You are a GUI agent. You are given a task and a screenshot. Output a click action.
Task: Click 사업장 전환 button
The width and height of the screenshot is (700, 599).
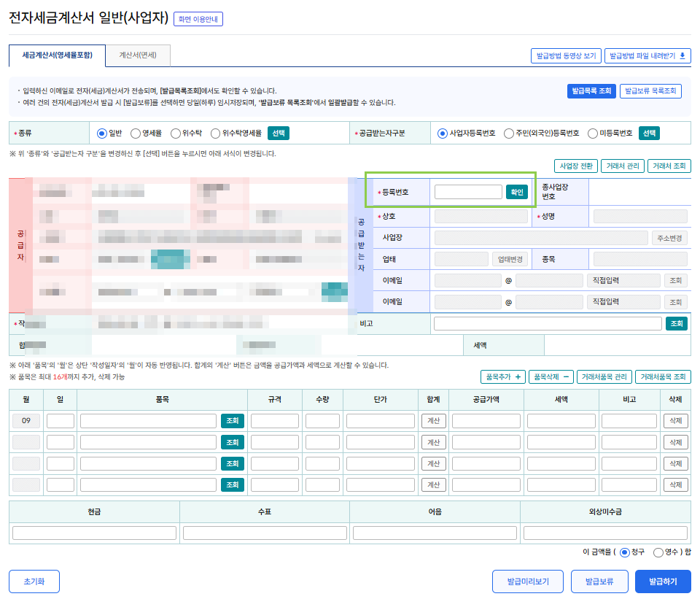576,166
